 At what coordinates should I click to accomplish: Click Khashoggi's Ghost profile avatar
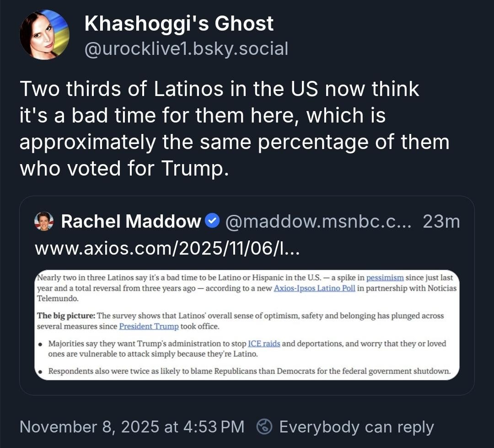click(44, 35)
